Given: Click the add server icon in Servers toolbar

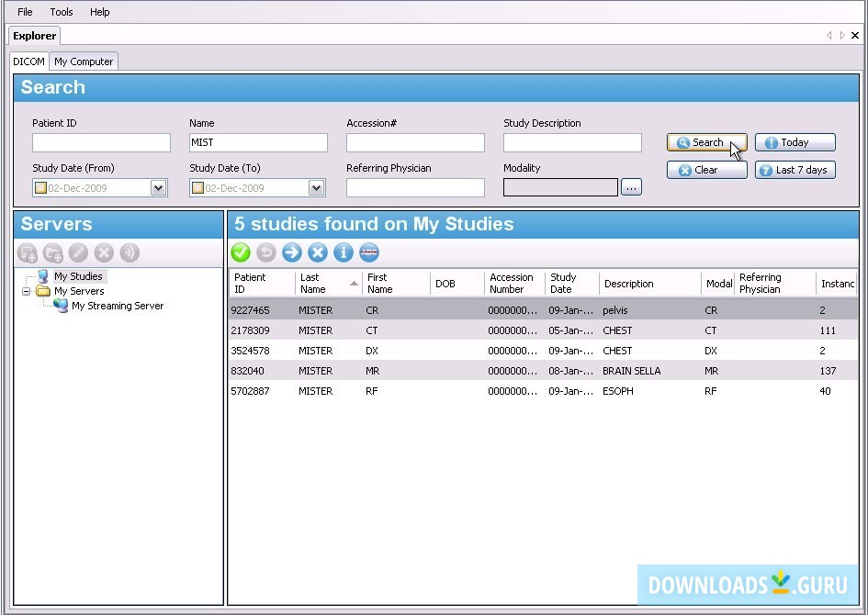Looking at the screenshot, I should [28, 252].
